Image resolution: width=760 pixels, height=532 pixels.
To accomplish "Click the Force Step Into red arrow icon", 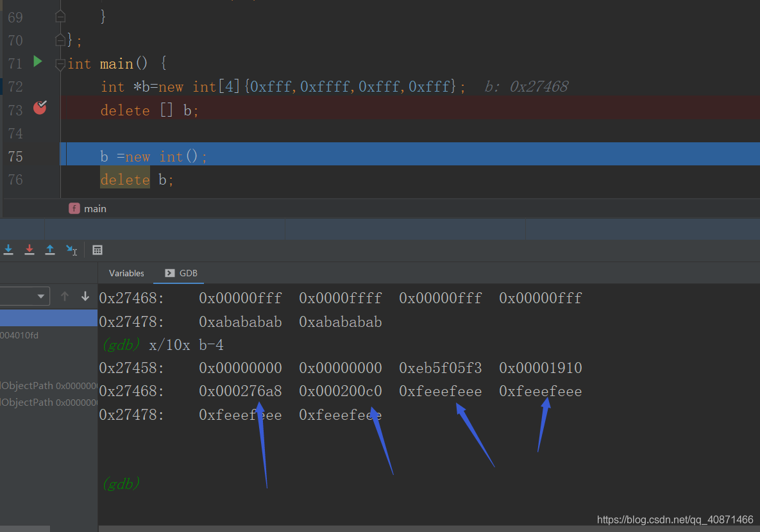I will (29, 249).
